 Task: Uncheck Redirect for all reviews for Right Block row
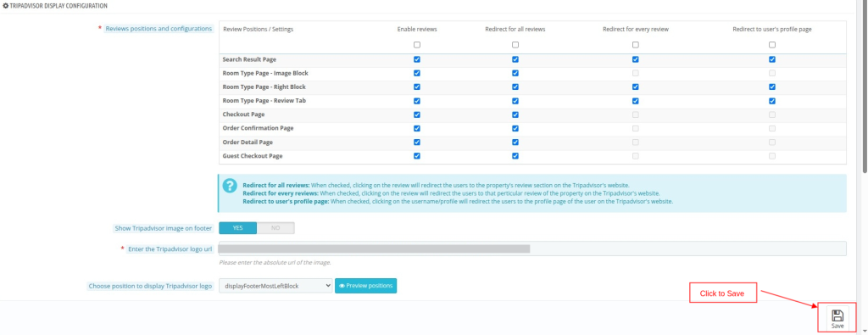[x=515, y=87]
